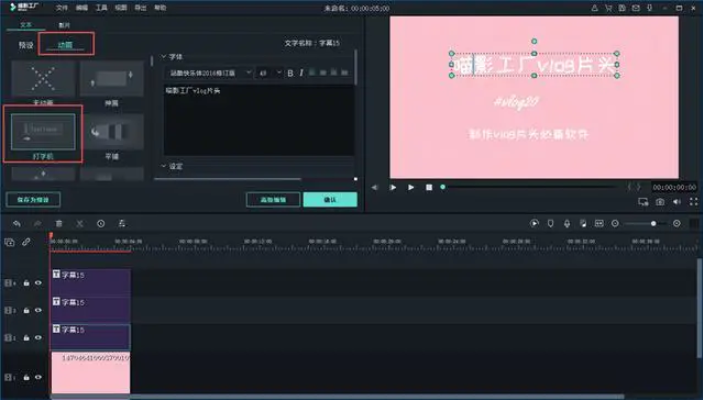
Task: Take a snapshot with the camera icon
Action: pyautogui.click(x=661, y=202)
